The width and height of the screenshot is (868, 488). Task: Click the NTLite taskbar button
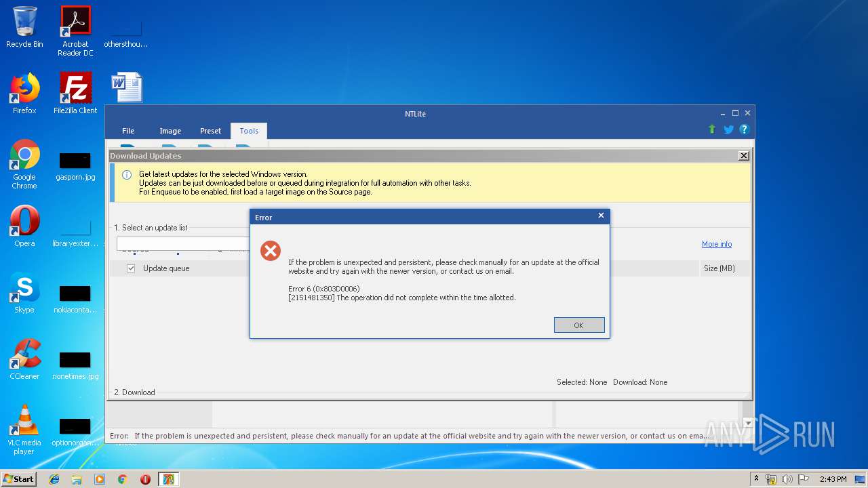168,479
